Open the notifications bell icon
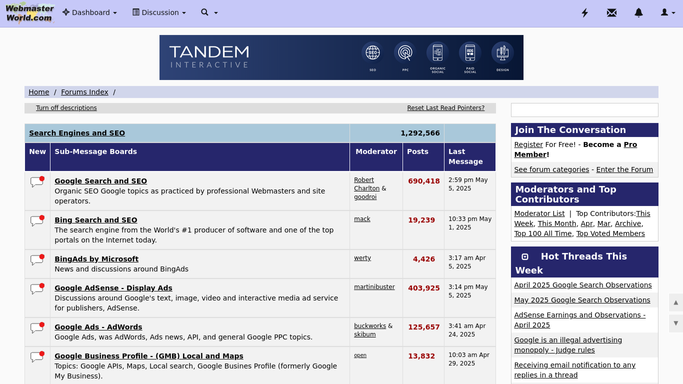This screenshot has height=384, width=683. coord(639,13)
